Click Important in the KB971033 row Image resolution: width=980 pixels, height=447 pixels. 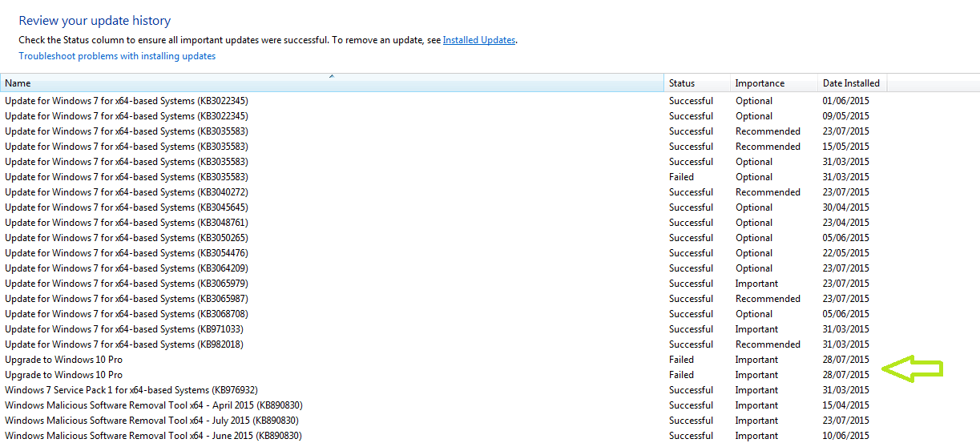[x=756, y=329]
